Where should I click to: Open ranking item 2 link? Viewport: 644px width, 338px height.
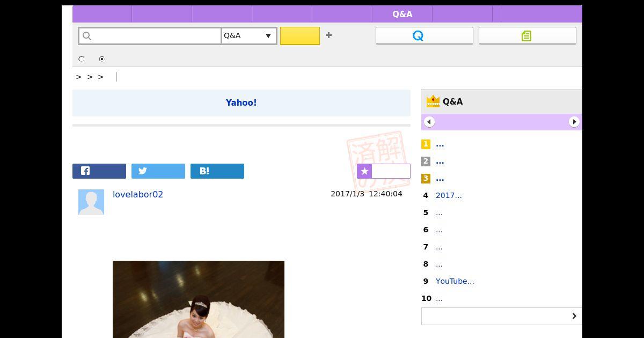click(x=440, y=161)
